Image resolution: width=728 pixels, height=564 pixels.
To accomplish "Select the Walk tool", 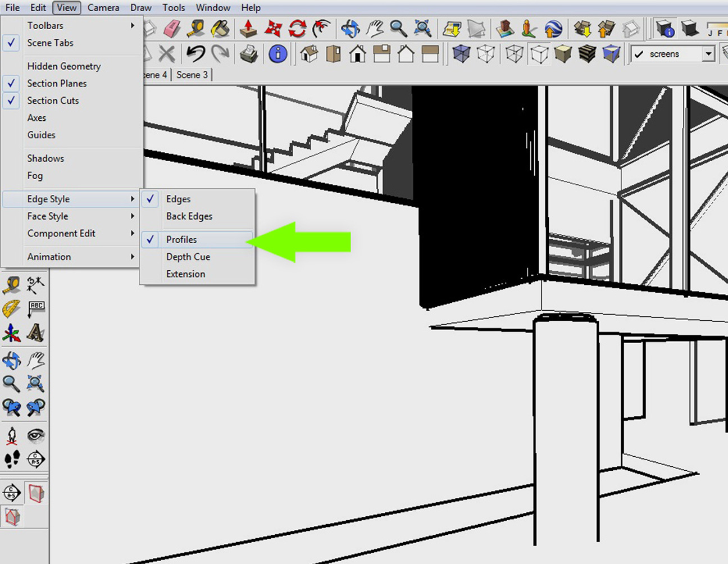I will [11, 459].
